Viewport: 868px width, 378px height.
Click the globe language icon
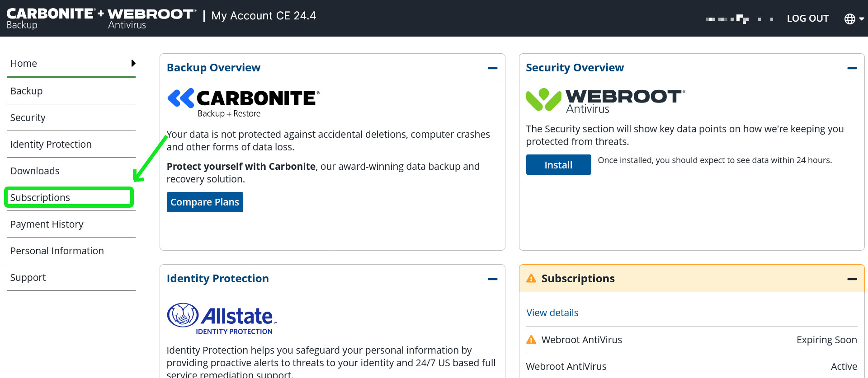tap(850, 19)
